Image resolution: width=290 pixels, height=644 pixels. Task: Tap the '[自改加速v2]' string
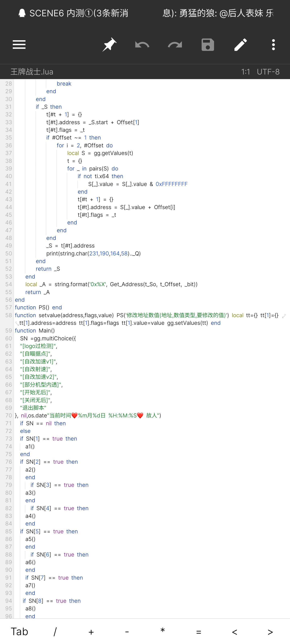click(38, 377)
